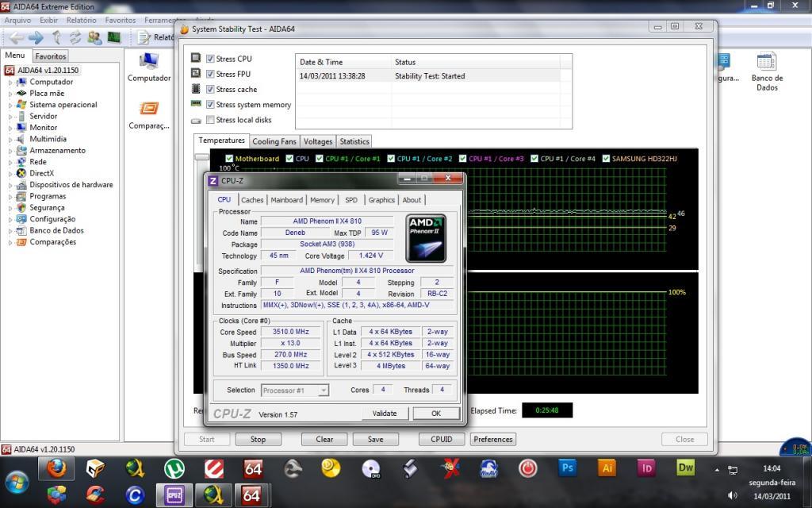Launch Photoshop from the taskbar

point(567,468)
